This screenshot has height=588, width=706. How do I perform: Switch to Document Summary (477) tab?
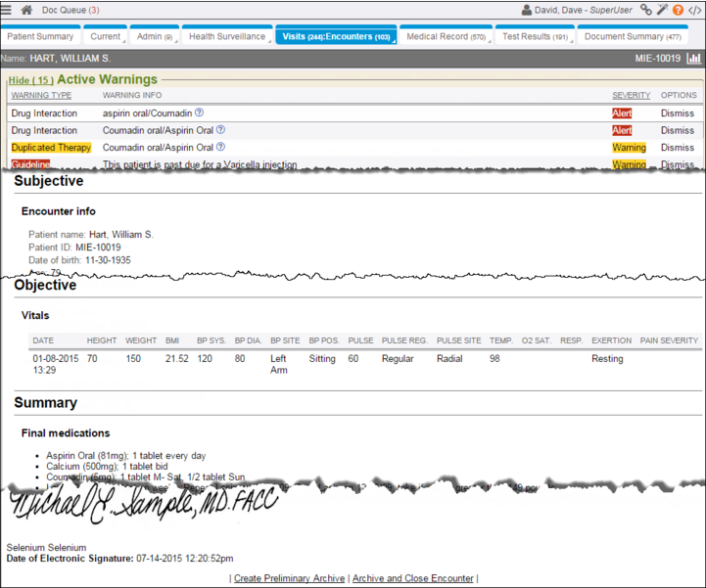(633, 36)
